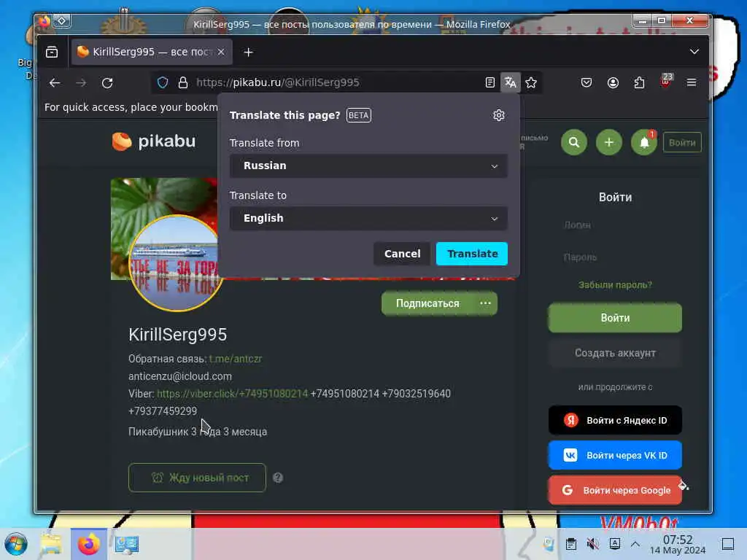This screenshot has height=560, width=747.
Task: Select the KirillSerg995 browser tab
Action: (x=152, y=52)
